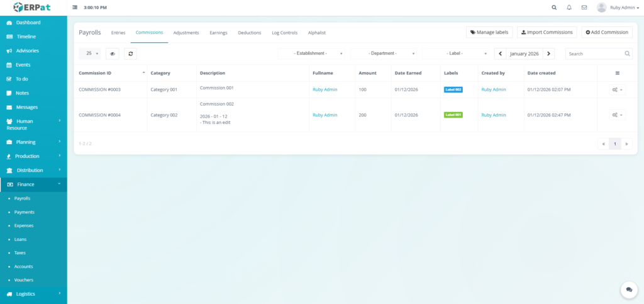Click the Add Commission button
Image resolution: width=644 pixels, height=304 pixels.
607,32
